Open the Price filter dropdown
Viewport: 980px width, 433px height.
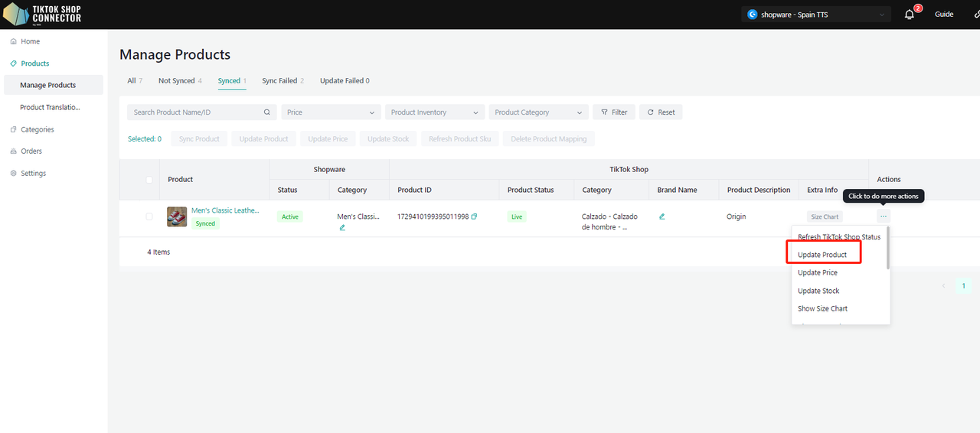(331, 112)
